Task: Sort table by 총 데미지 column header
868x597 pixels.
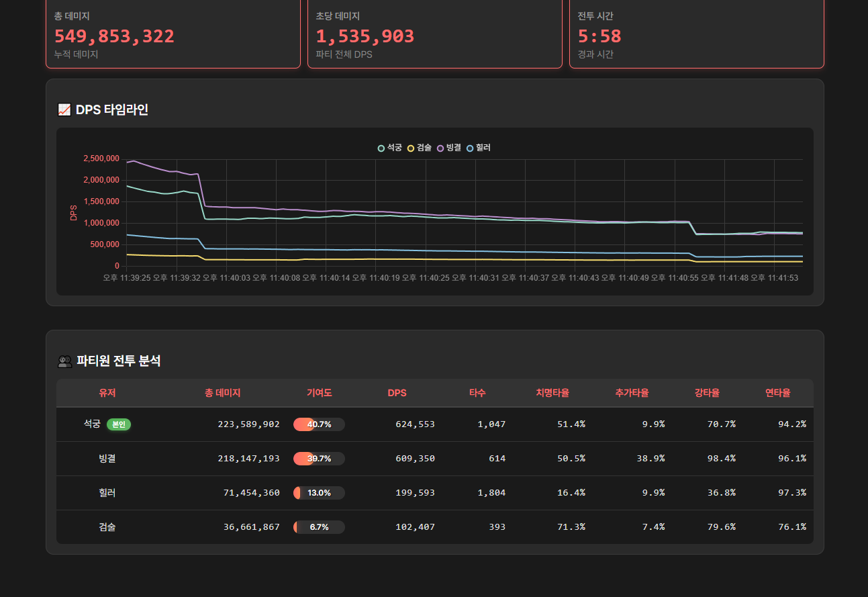Action: tap(222, 394)
